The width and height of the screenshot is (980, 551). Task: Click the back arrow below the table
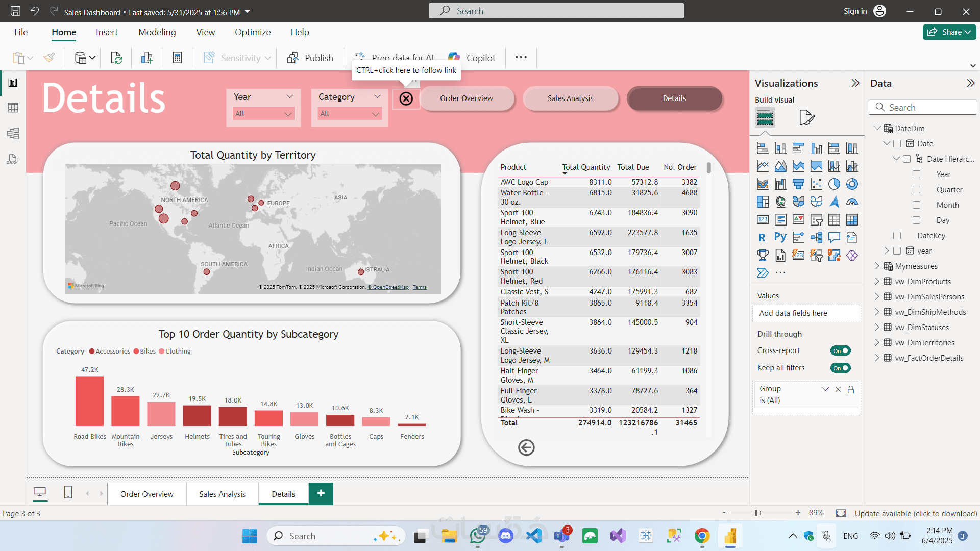526,447
